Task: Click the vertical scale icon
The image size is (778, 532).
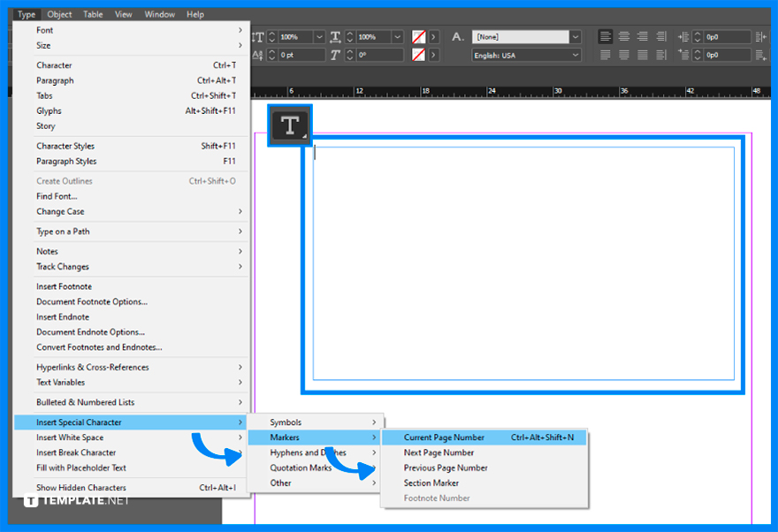Action: (x=257, y=37)
